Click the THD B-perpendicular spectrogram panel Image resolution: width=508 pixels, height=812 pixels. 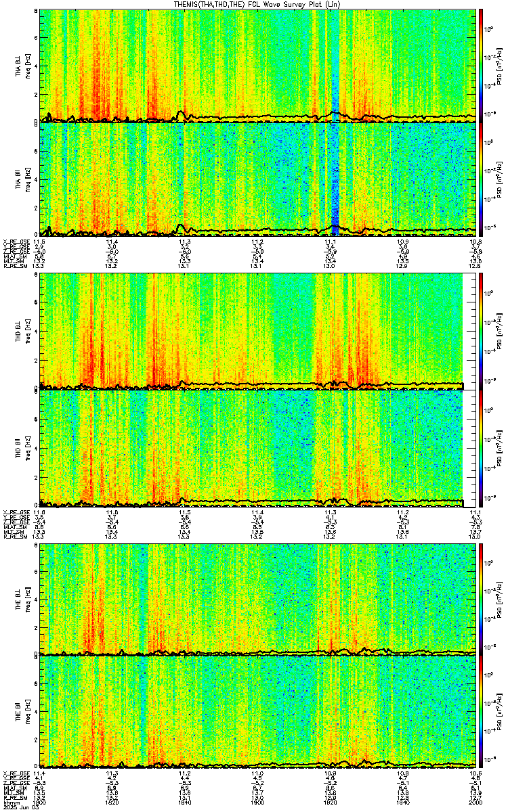[x=258, y=332]
